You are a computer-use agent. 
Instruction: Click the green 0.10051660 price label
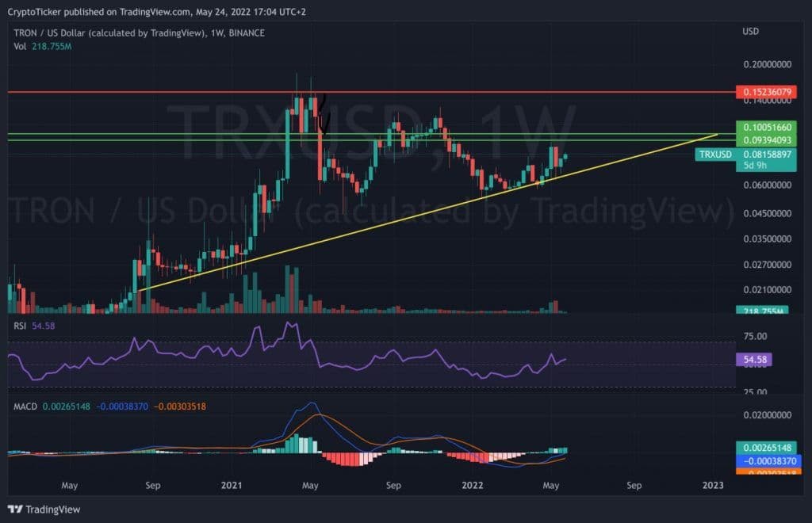(765, 127)
